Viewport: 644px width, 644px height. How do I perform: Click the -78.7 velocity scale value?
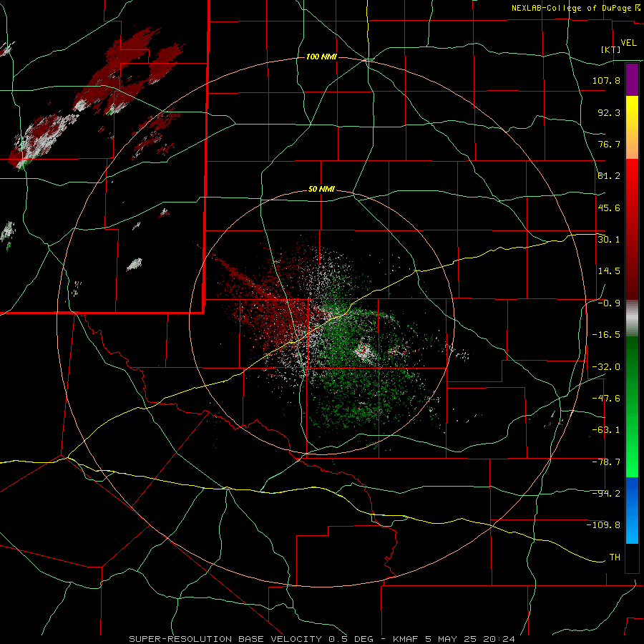tap(606, 462)
